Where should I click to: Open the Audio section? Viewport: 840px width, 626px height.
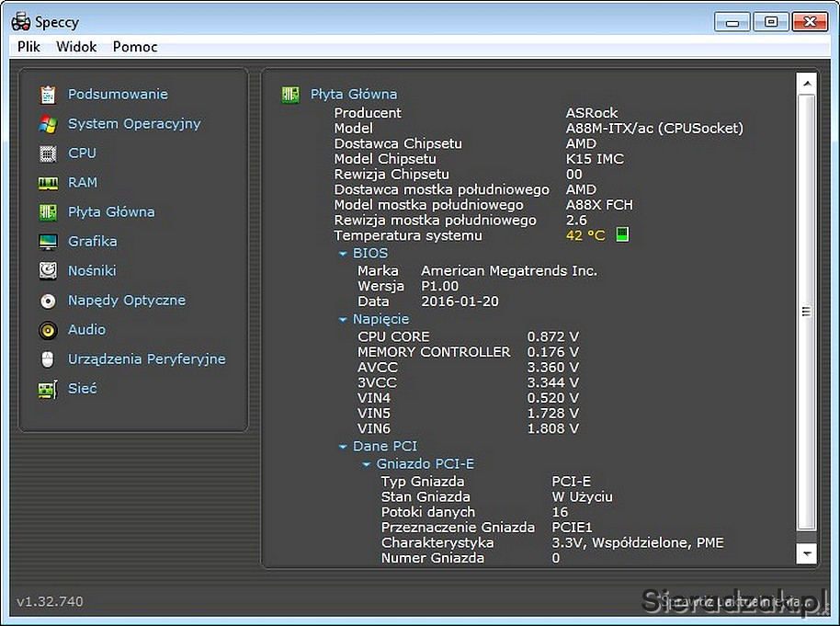(86, 330)
